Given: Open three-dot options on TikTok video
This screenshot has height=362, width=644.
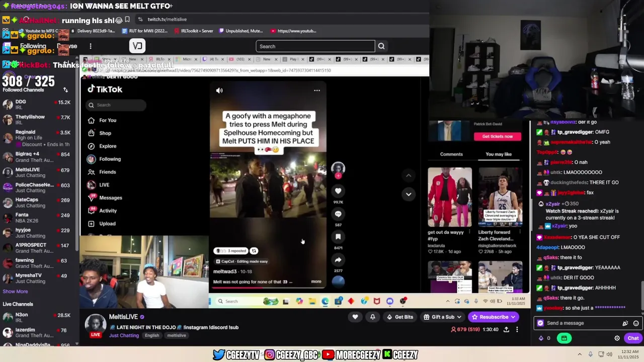Looking at the screenshot, I should pos(317,90).
